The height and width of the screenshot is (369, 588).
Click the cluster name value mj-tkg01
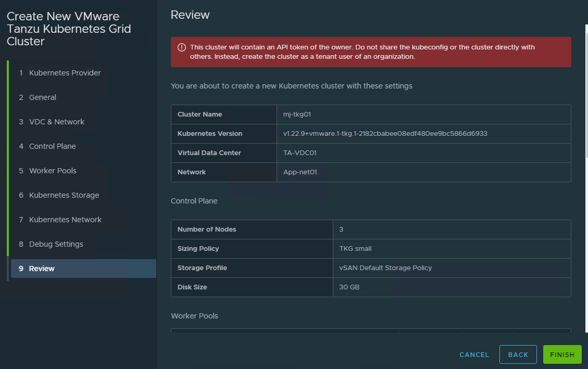pos(297,114)
